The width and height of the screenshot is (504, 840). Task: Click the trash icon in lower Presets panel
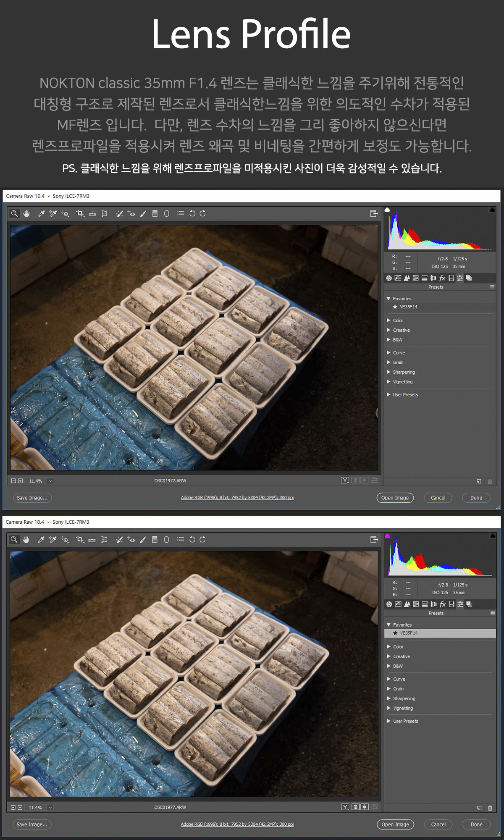(490, 808)
